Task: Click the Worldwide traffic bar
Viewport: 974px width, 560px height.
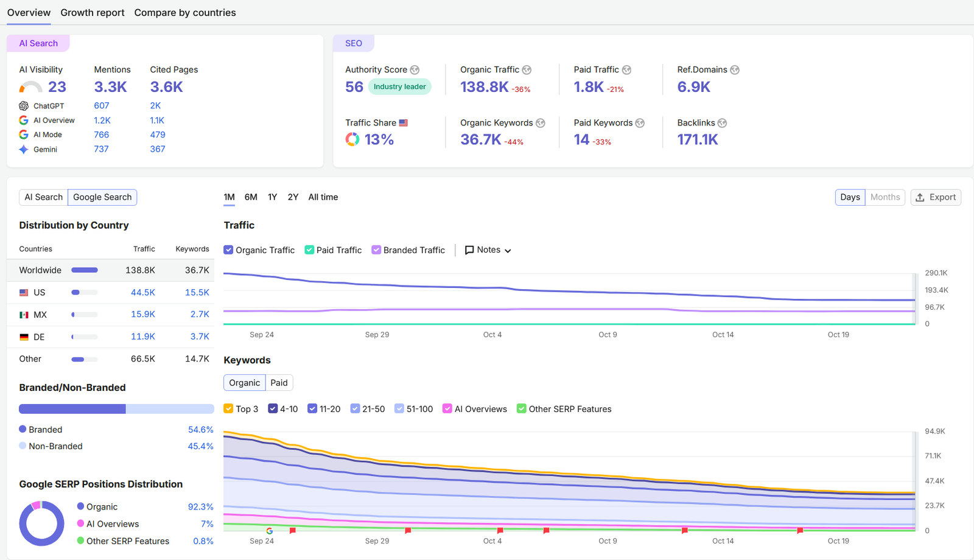Action: [x=85, y=270]
